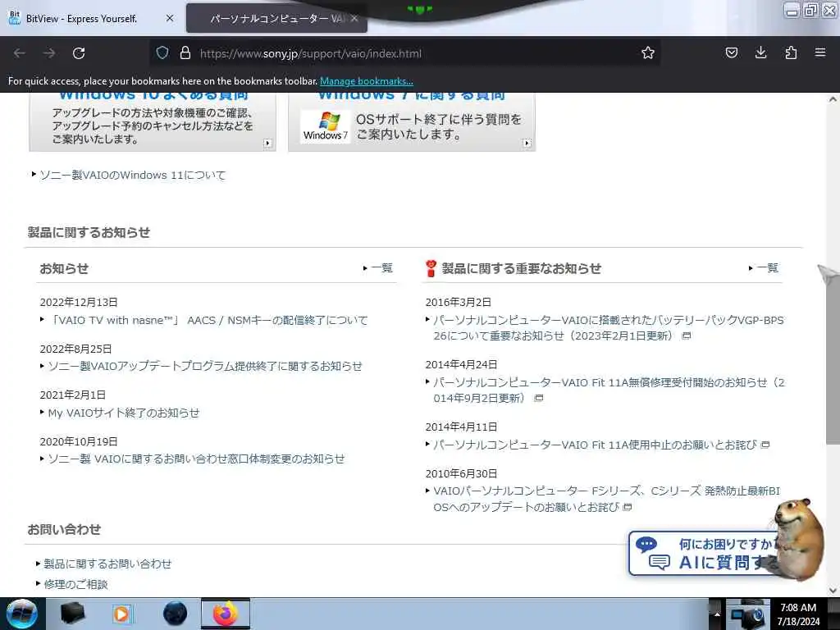This screenshot has height=630, width=840.
Task: Click the 製品に関するお知らせ heading
Action: (x=89, y=232)
